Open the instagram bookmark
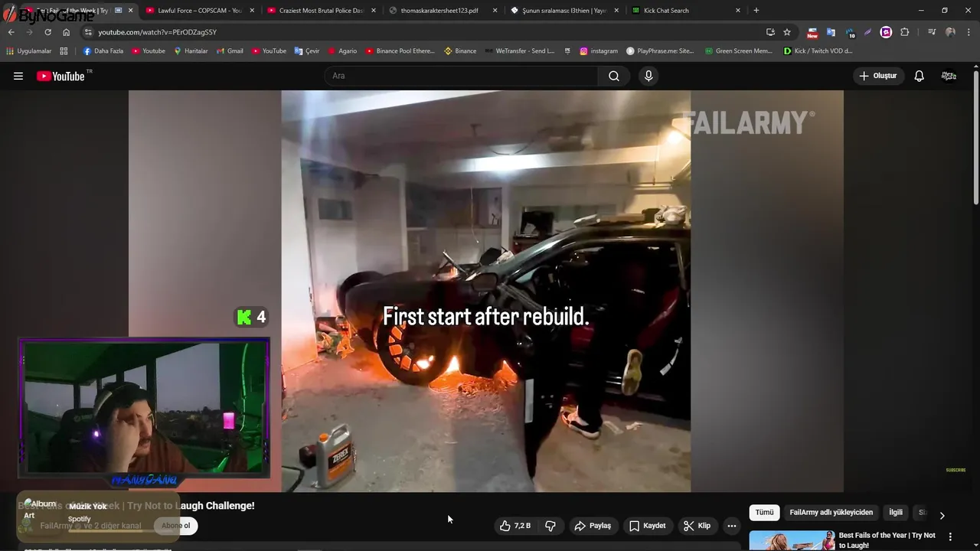Screen dimensions: 980x551 [599, 51]
